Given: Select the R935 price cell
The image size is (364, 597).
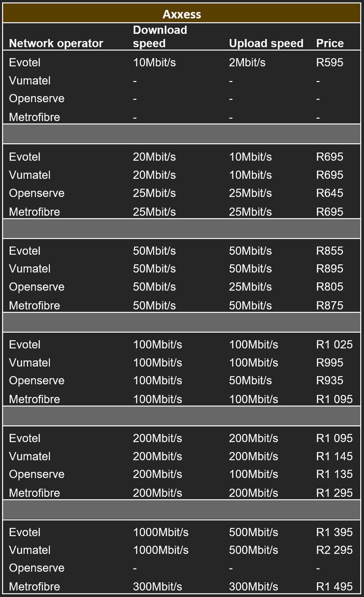Looking at the screenshot, I should pyautogui.click(x=329, y=380).
